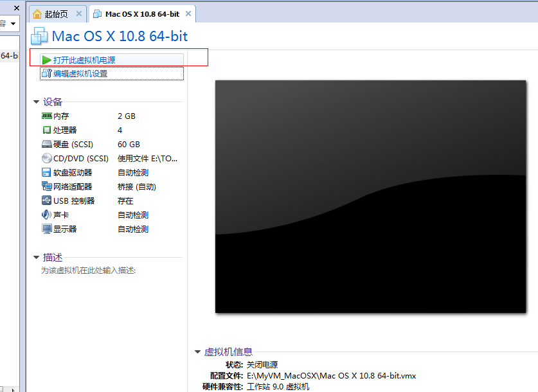
Task: Click the 显示器 device label
Action: click(x=65, y=229)
